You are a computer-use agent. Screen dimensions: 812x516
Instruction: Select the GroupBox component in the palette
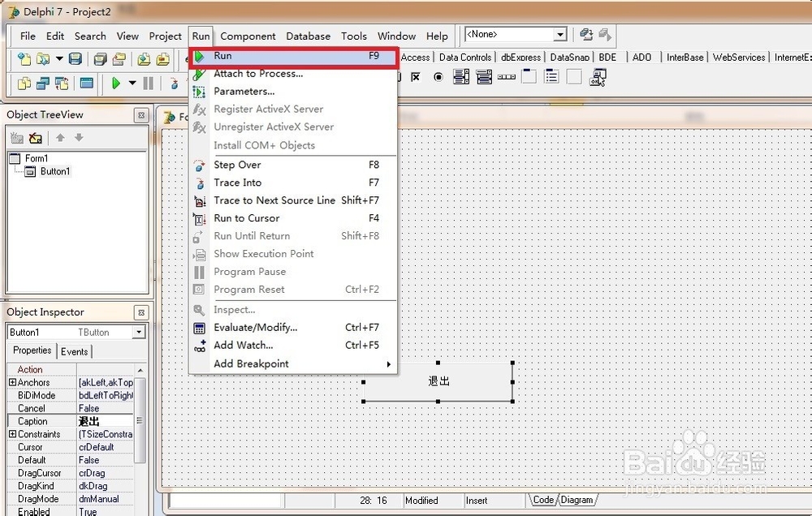pyautogui.click(x=529, y=77)
